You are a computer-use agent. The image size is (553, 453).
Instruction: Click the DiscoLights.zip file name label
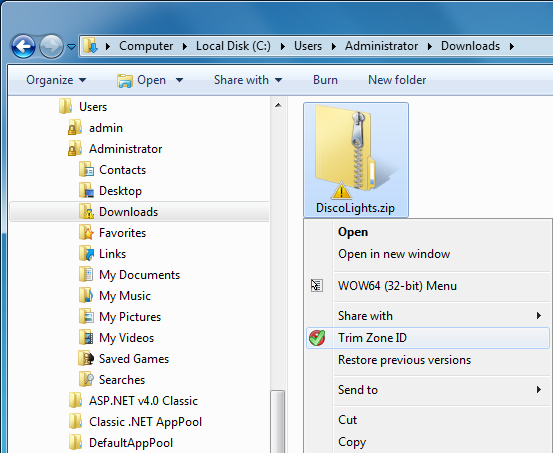pyautogui.click(x=356, y=208)
